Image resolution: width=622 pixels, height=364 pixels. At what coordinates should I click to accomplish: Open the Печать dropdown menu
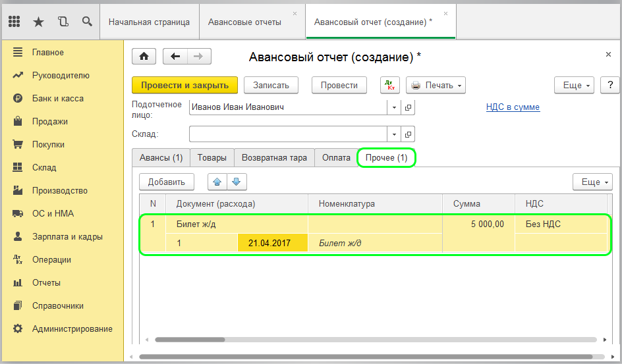click(x=436, y=85)
